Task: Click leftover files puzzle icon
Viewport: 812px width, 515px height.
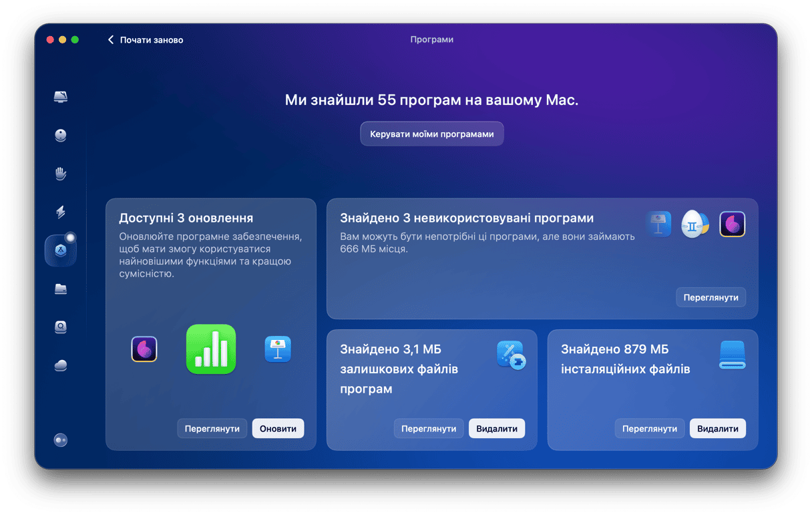Action: click(512, 355)
